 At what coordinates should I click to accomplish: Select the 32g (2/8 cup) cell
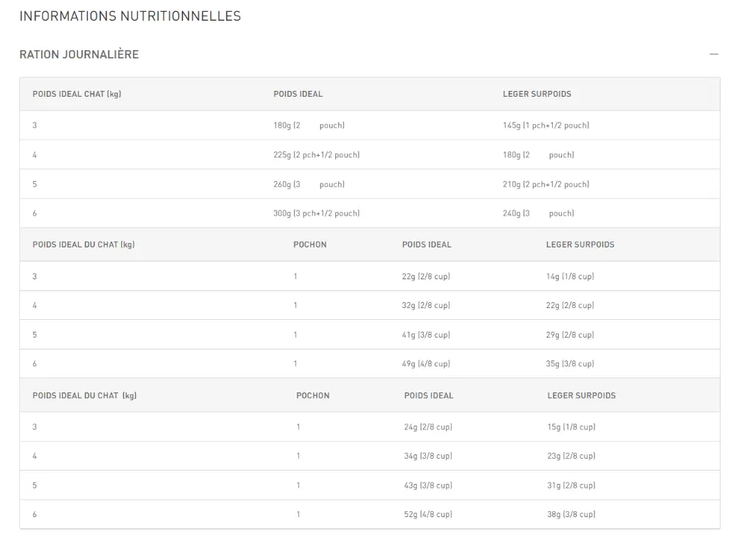[426, 306]
